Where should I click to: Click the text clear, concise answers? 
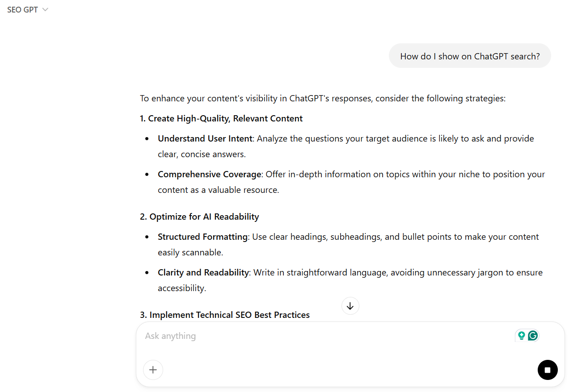(x=202, y=154)
